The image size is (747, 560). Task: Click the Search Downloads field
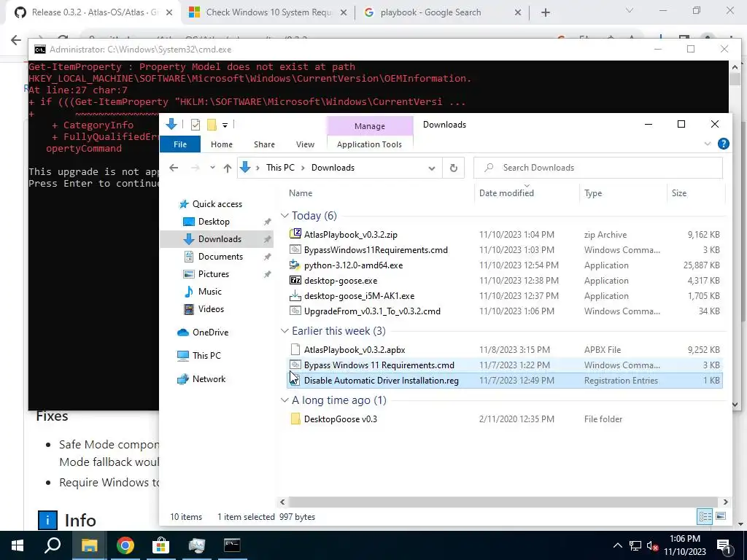pyautogui.click(x=598, y=168)
